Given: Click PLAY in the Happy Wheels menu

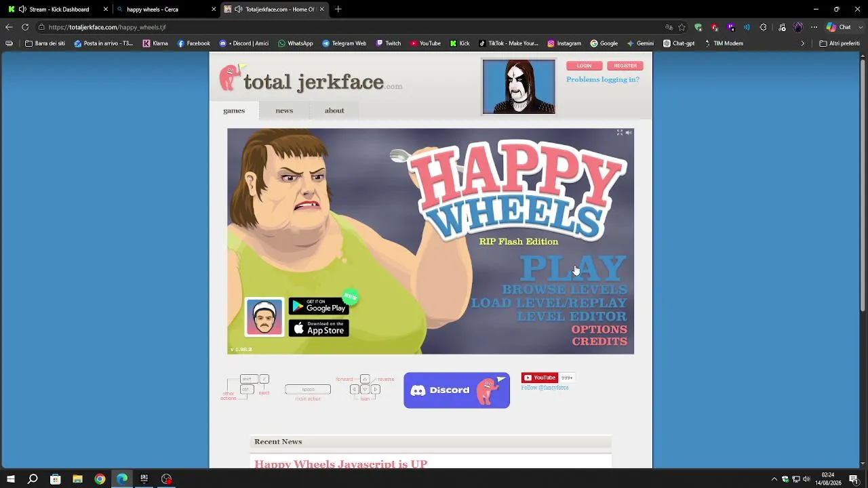Looking at the screenshot, I should (x=573, y=268).
